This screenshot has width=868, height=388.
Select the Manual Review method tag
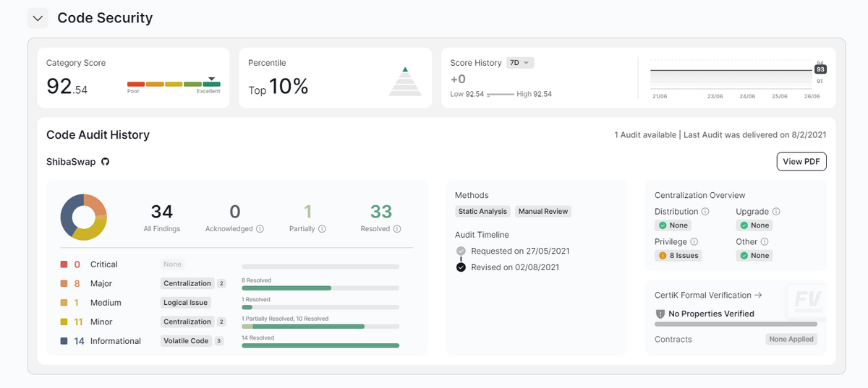pyautogui.click(x=543, y=212)
